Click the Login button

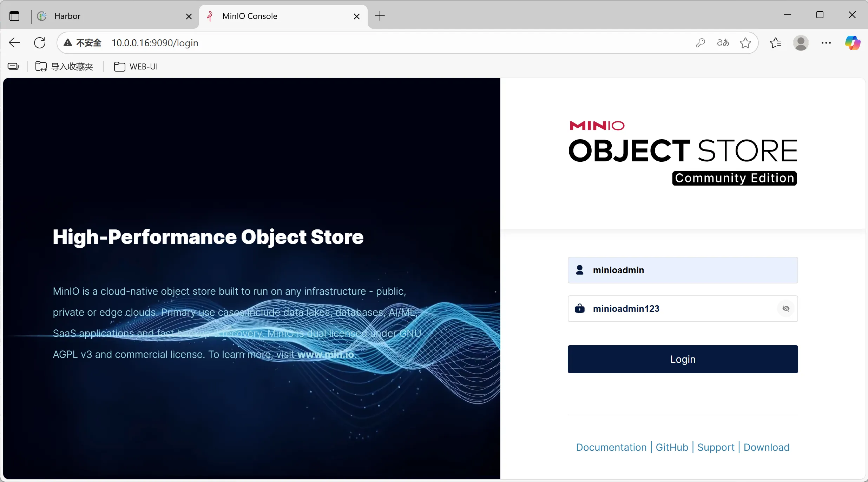[682, 359]
